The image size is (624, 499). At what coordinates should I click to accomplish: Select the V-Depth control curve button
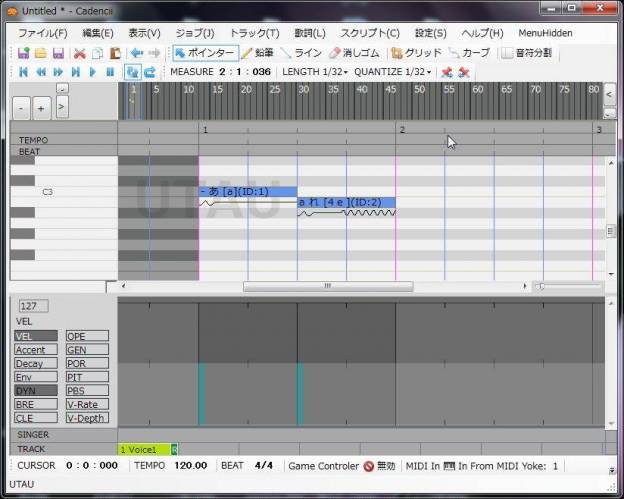click(x=87, y=418)
